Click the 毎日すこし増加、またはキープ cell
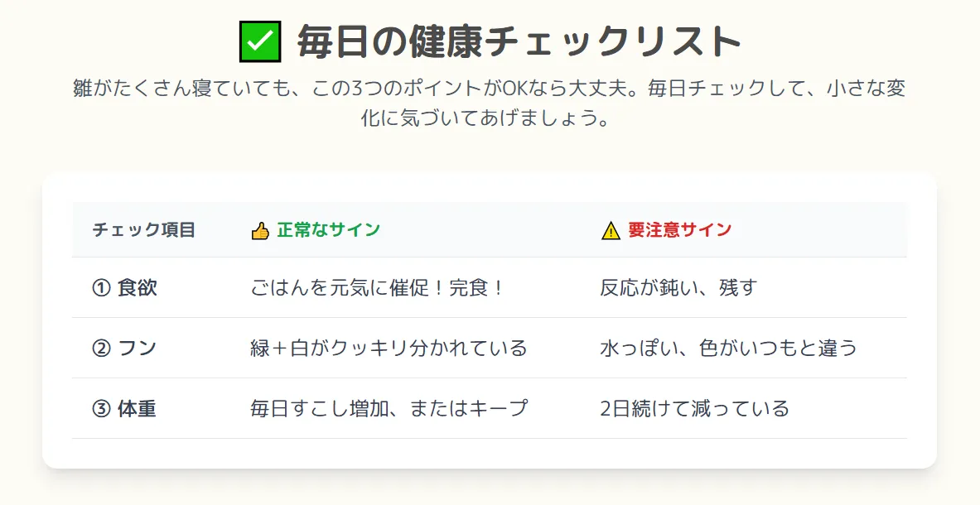 [389, 409]
